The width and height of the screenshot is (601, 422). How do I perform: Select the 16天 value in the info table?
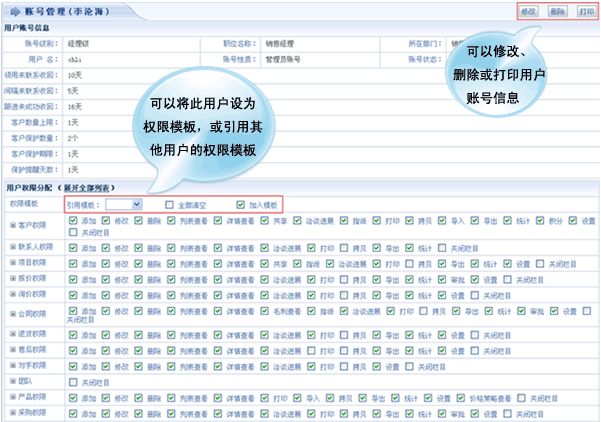coord(75,107)
